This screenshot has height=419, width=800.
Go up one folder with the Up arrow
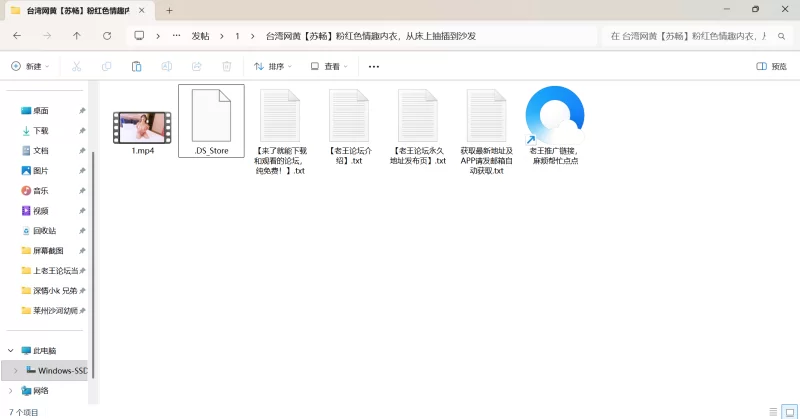(x=77, y=35)
